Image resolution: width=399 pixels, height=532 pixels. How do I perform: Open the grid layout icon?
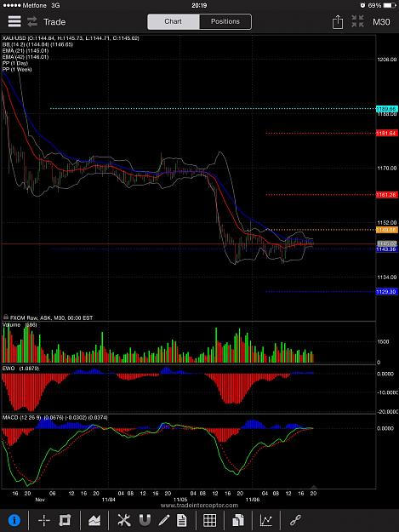click(x=209, y=520)
